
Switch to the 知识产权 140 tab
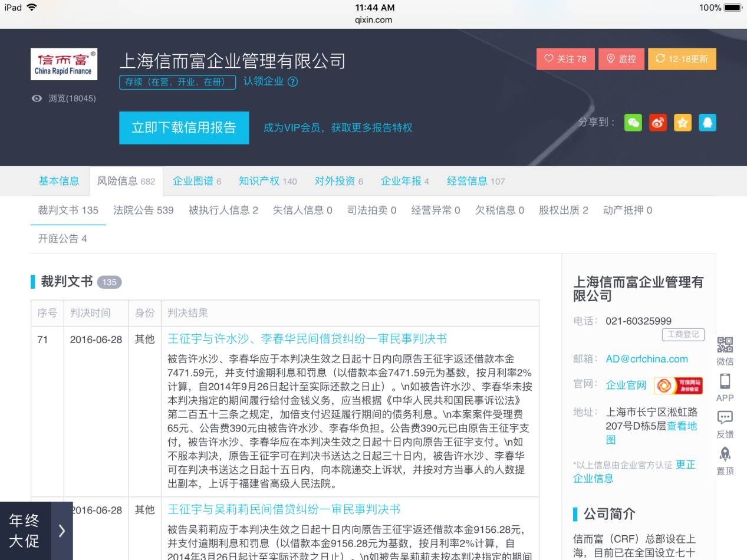click(268, 181)
